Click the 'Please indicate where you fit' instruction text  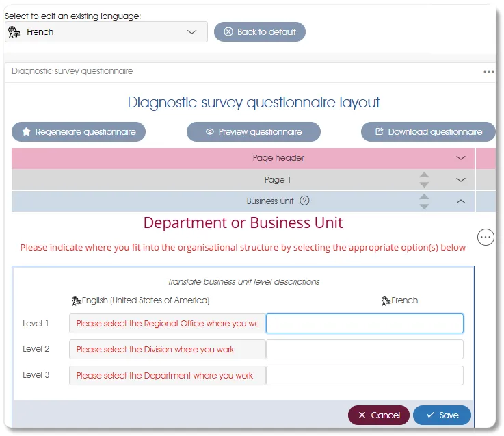[x=243, y=248]
